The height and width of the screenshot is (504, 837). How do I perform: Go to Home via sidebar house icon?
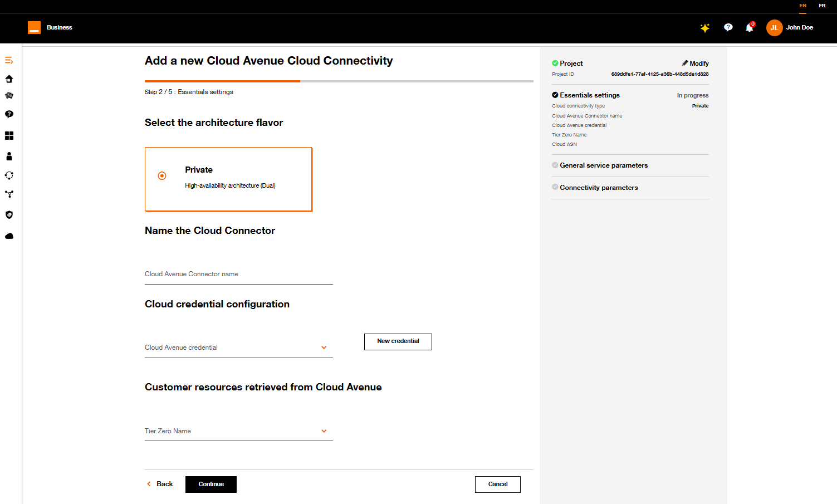tap(9, 79)
